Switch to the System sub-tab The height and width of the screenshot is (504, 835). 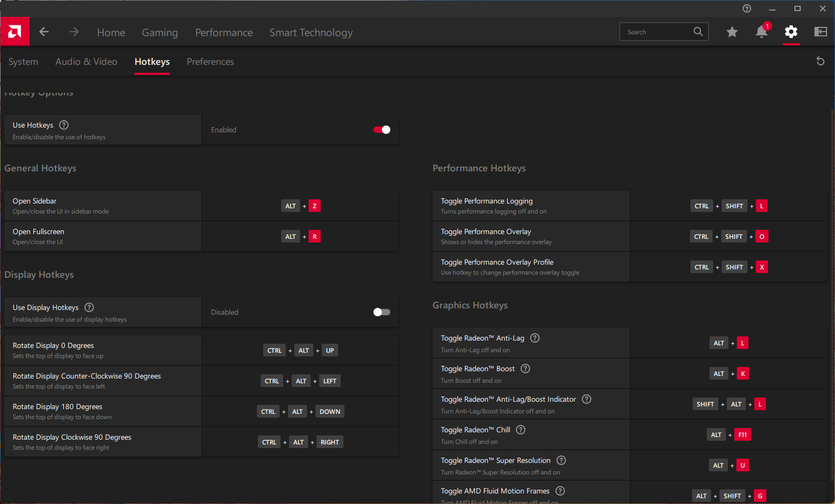[x=23, y=62]
